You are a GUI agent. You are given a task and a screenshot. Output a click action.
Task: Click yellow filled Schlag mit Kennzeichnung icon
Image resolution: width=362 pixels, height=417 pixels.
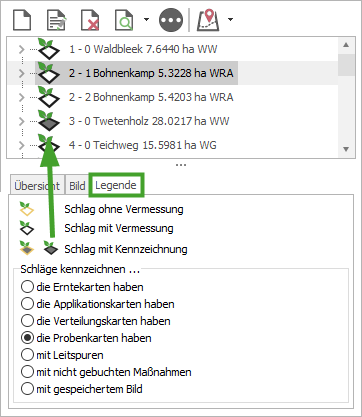pos(27,248)
